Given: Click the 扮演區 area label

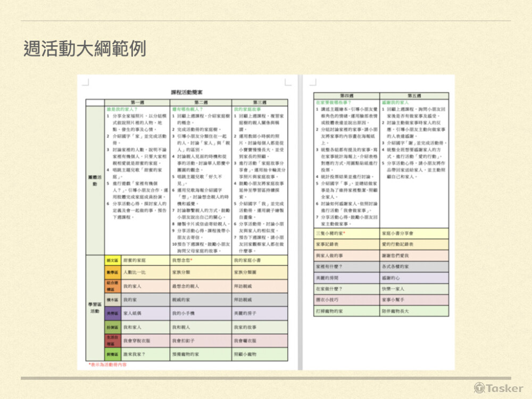Looking at the screenshot, I should click(112, 327).
